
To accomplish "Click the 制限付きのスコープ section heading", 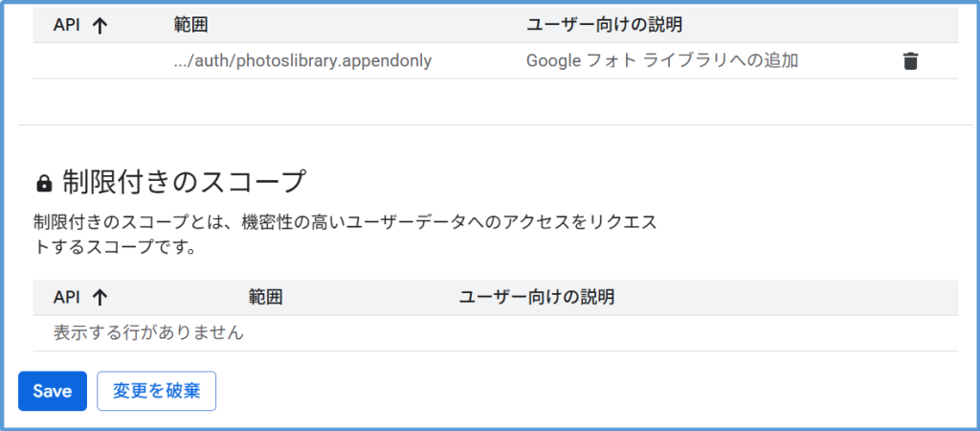I will [x=184, y=181].
